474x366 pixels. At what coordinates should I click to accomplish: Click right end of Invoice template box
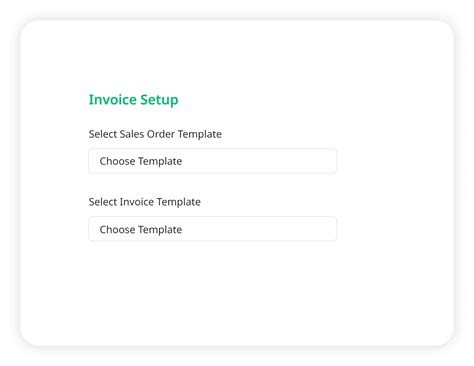click(x=327, y=229)
